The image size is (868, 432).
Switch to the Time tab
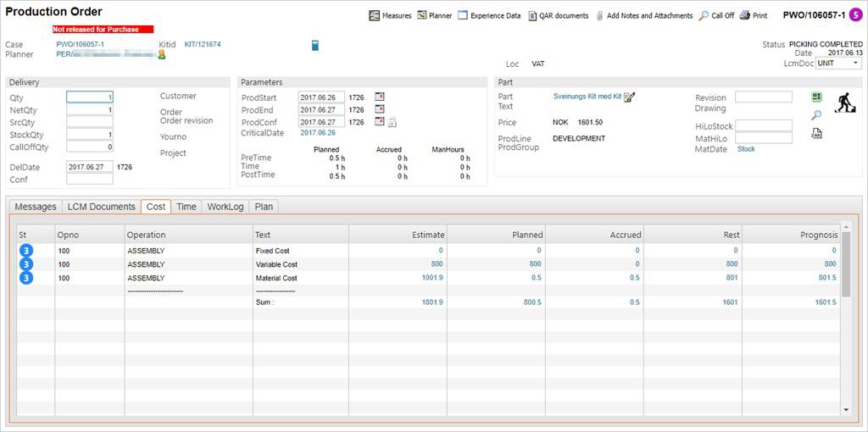pyautogui.click(x=186, y=207)
